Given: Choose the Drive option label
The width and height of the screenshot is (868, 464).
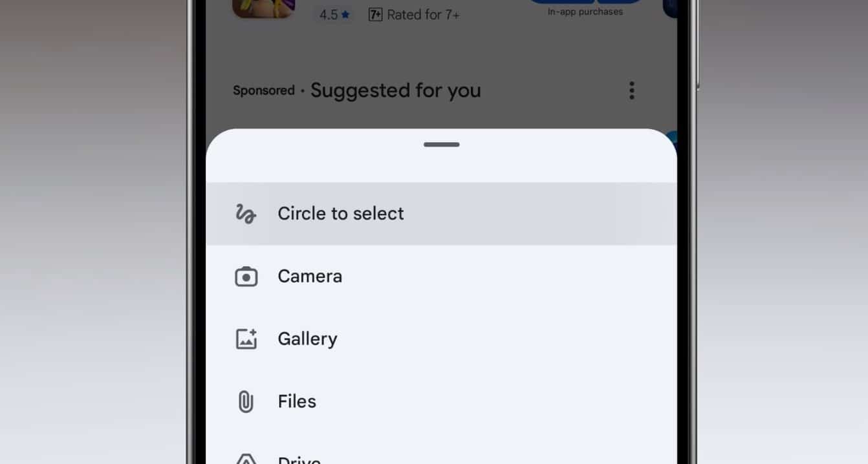Looking at the screenshot, I should point(299,459).
